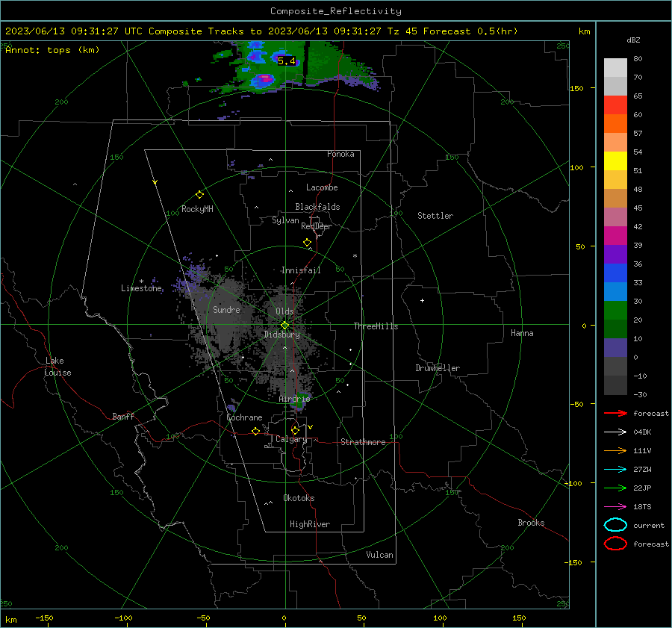
Task: Select the white 04DK track arrow
Action: 615,432
